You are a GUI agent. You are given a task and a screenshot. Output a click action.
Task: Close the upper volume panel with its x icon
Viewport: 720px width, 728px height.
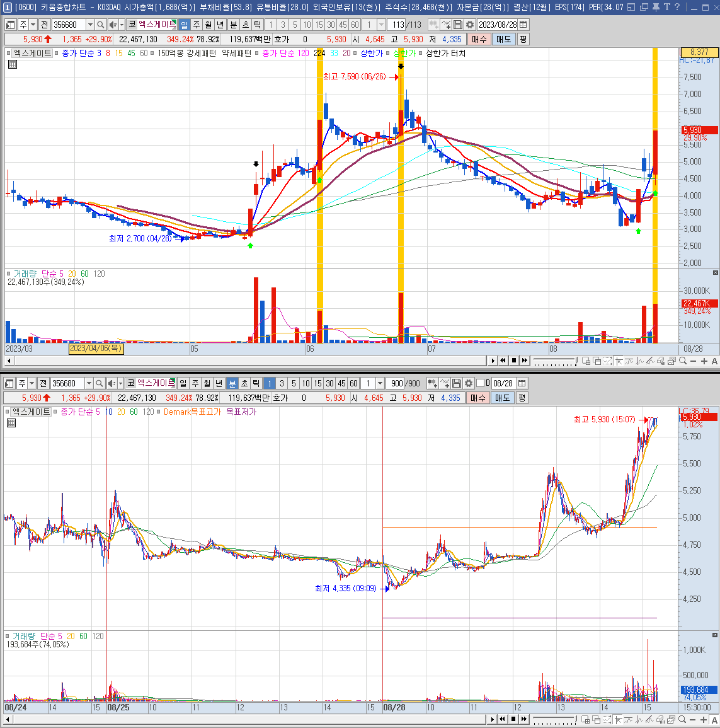[716, 272]
